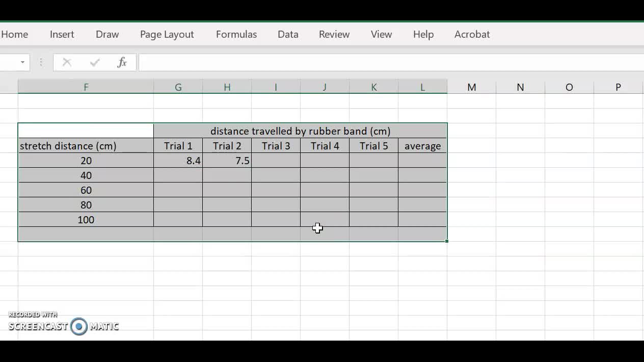The width and height of the screenshot is (644, 362).
Task: Select the Draw tab
Action: pos(106,34)
